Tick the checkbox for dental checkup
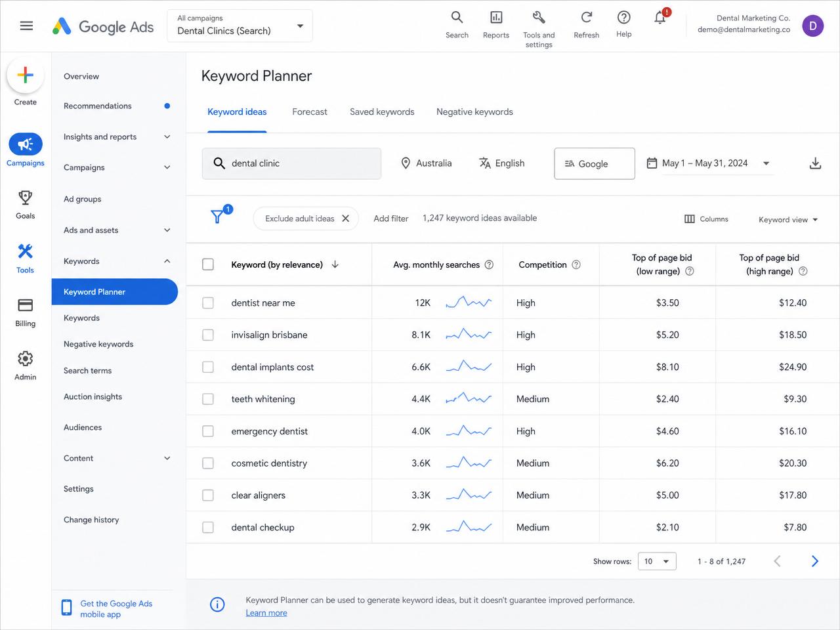 (208, 528)
